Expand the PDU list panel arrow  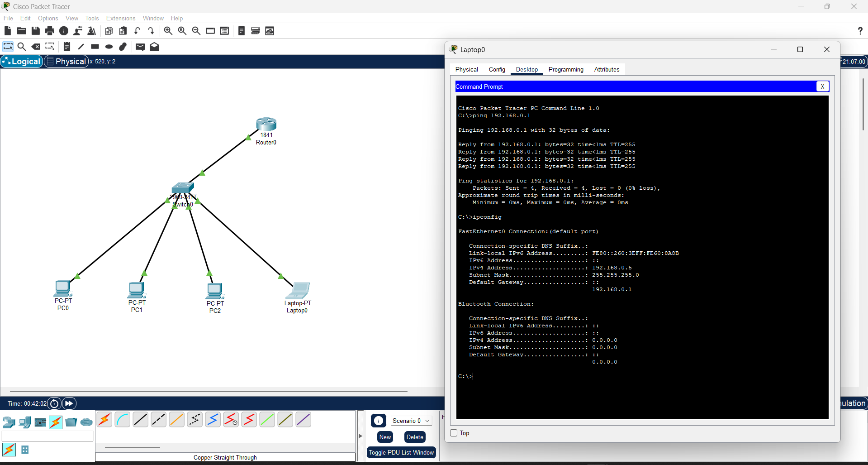[x=360, y=436]
